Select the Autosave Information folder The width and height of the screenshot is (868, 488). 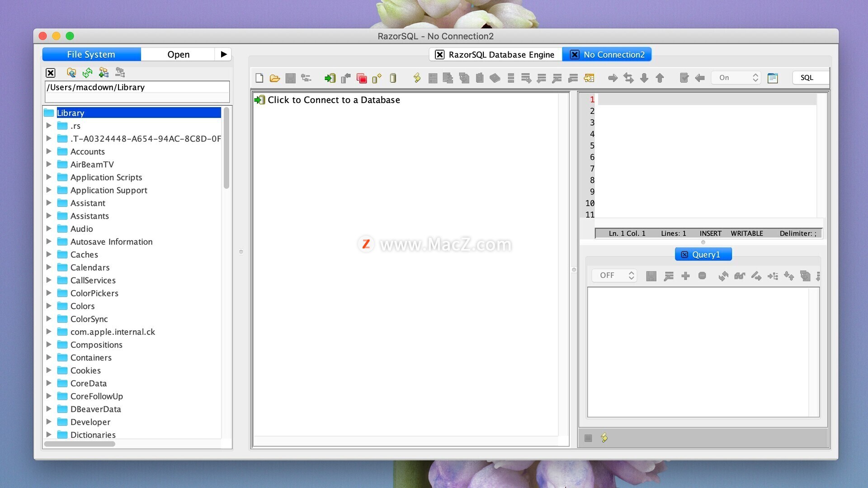pos(111,242)
